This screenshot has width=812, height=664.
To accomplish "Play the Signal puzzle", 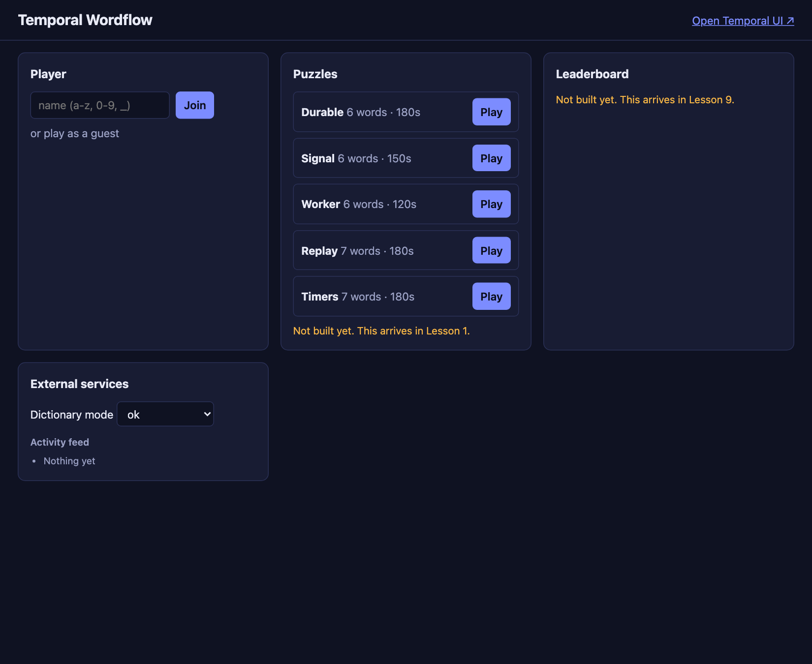I will pyautogui.click(x=491, y=158).
